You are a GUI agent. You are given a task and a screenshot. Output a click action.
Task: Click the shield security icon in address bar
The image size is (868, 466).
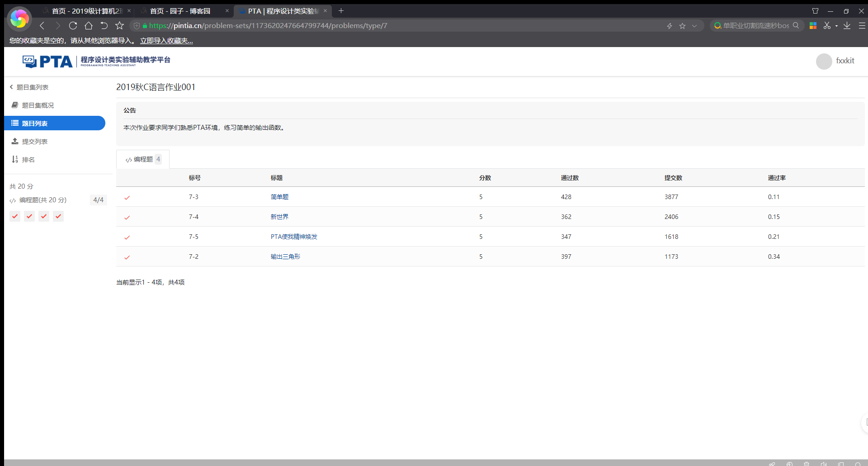coord(137,26)
